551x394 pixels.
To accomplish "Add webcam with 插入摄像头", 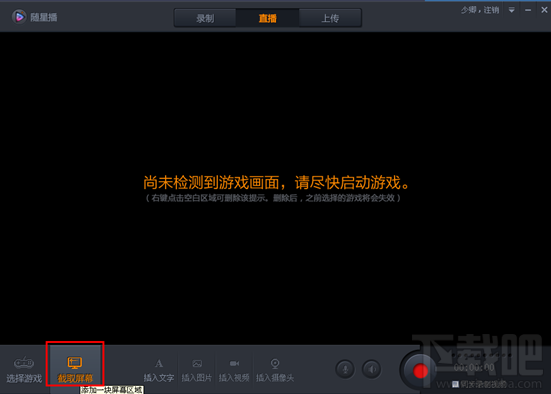I will [275, 370].
